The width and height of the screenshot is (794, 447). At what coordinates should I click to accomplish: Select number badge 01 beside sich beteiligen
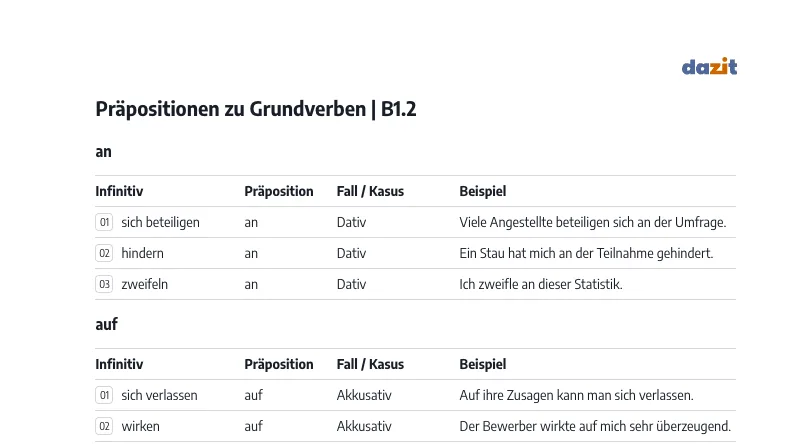pos(104,222)
